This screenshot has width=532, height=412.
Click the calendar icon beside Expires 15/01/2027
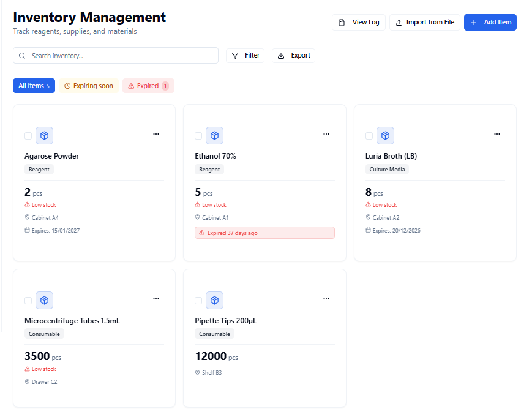pos(27,230)
